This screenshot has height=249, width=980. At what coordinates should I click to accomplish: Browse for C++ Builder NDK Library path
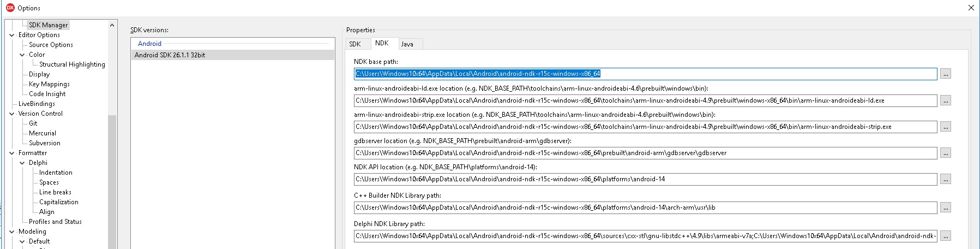tap(946, 207)
